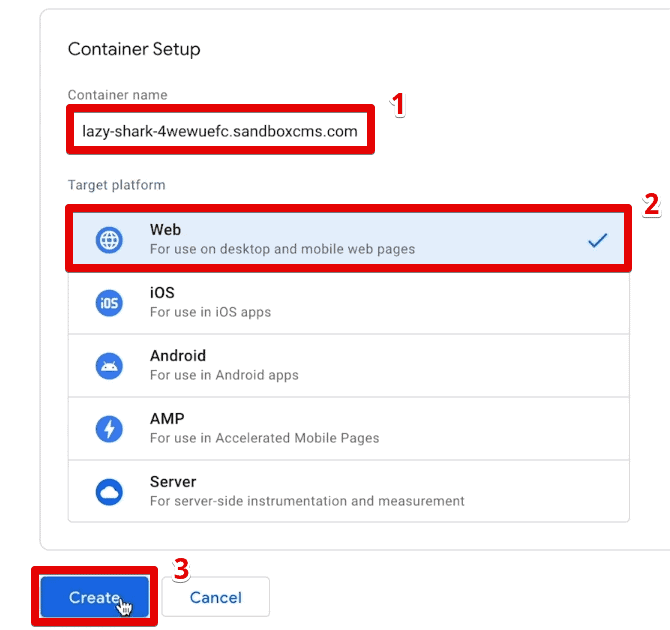Click the AMP lightning bolt icon

(x=109, y=429)
